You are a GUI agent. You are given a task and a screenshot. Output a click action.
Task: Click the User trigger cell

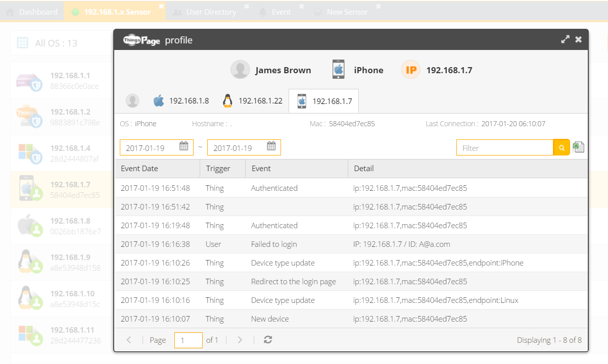213,244
